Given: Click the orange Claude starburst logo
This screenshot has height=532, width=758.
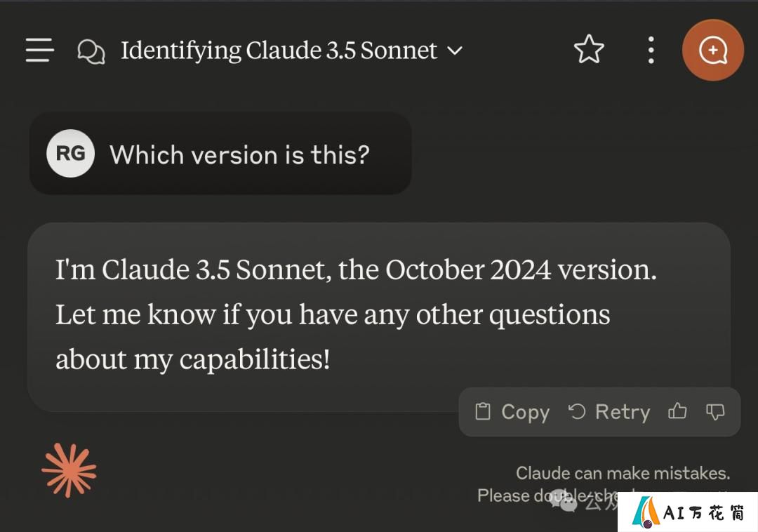Looking at the screenshot, I should (69, 470).
